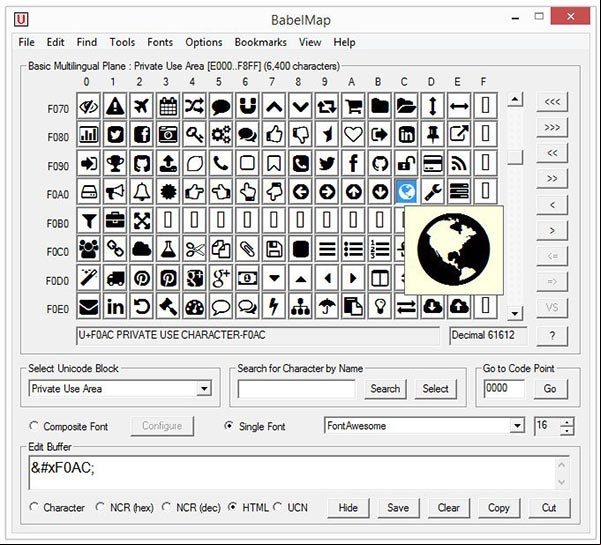
Task: Focus the Search for Character by Name field
Action: coord(296,389)
